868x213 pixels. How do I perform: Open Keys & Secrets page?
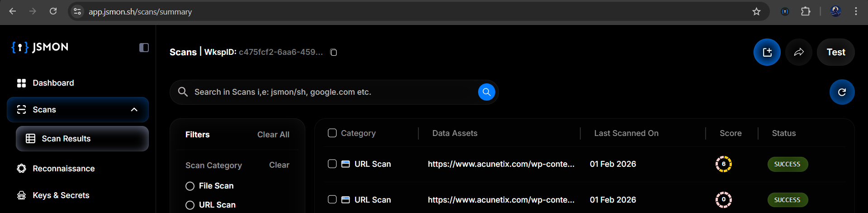pos(61,195)
